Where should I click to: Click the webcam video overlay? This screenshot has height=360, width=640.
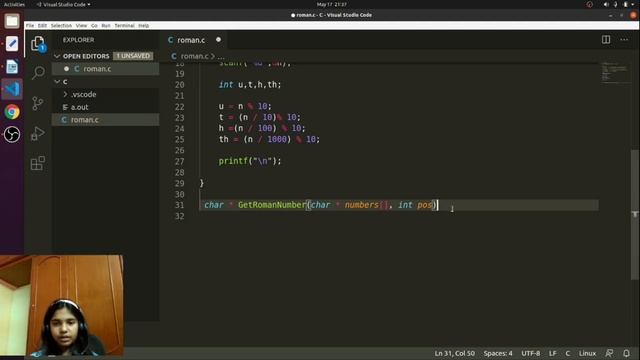pos(62,305)
